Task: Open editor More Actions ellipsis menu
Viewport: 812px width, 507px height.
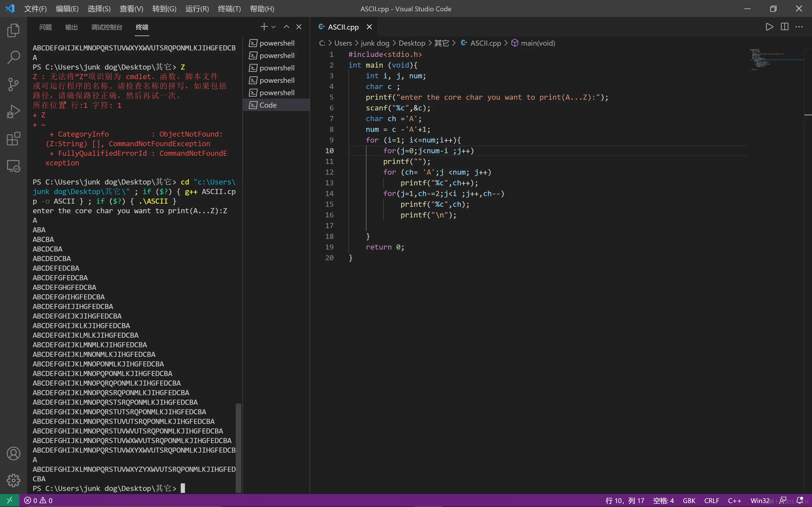Action: click(x=799, y=27)
